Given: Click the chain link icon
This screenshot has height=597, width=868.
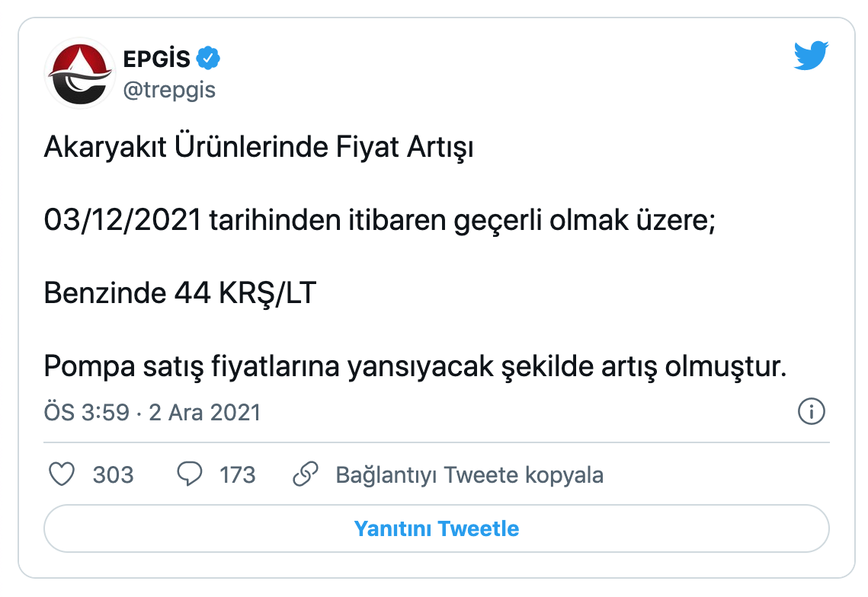Looking at the screenshot, I should pyautogui.click(x=306, y=474).
